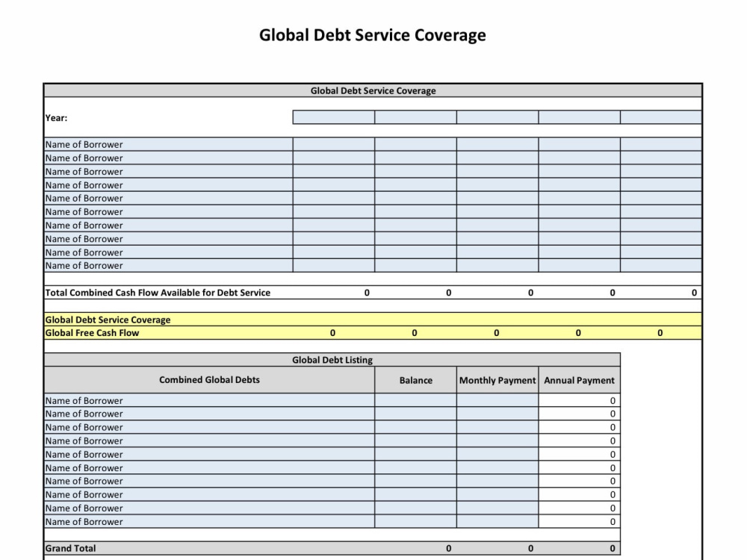Select the first Name of Borrower cell under Combined Global Debts

click(x=209, y=400)
